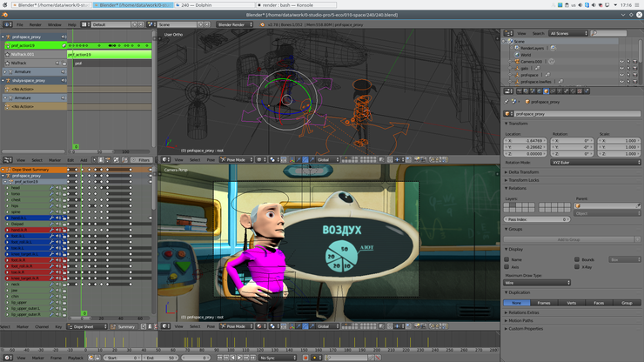This screenshot has width=644, height=362.
Task: Open the All Scenes outliner filter dropdown
Action: click(568, 33)
